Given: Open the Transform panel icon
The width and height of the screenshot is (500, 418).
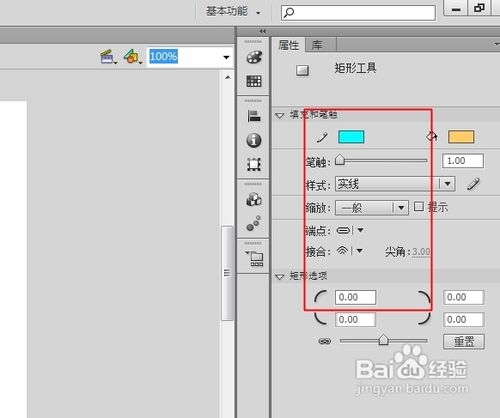Looking at the screenshot, I should [x=254, y=164].
